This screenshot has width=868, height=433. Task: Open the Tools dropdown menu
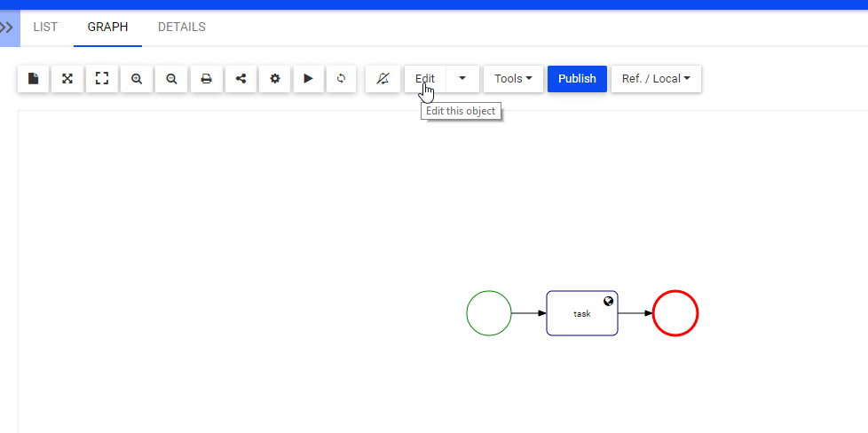point(513,79)
